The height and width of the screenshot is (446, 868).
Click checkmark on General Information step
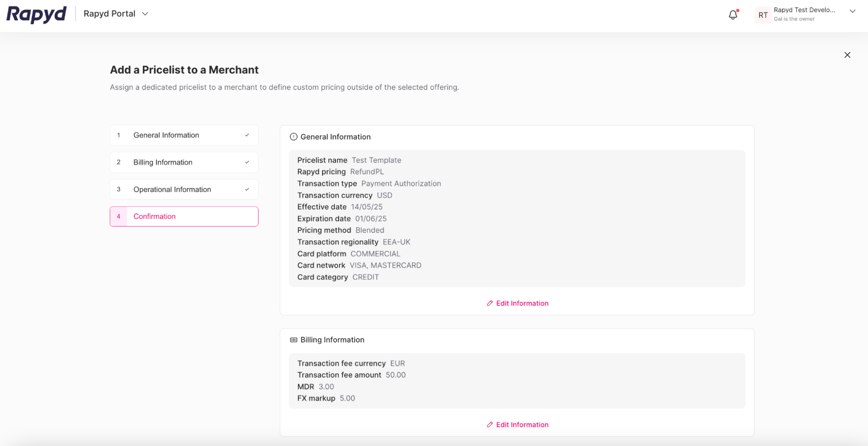click(247, 135)
